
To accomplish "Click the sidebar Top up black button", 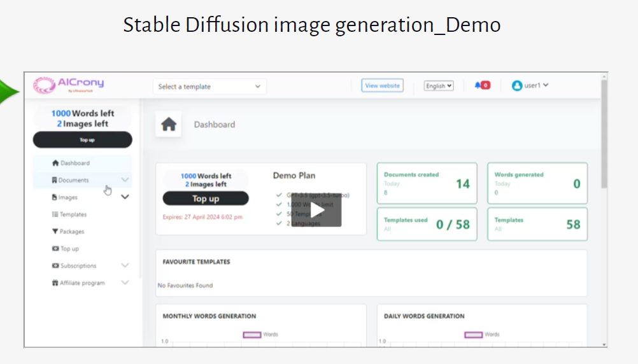I will tap(83, 139).
